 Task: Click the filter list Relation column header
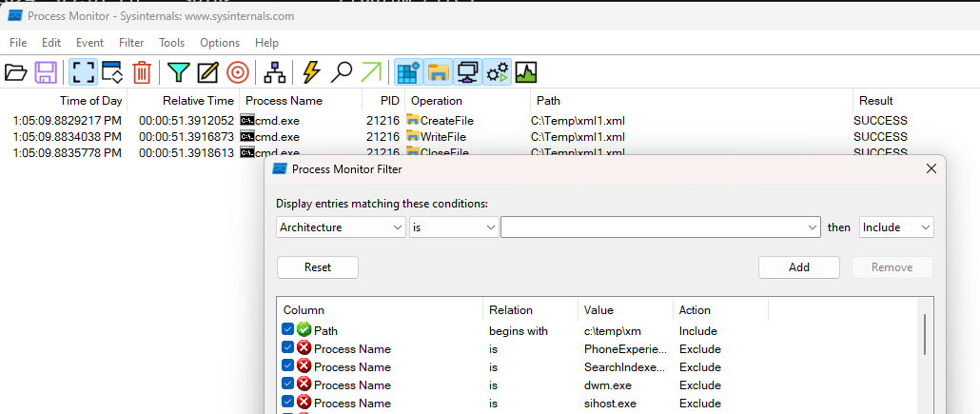[x=530, y=310]
